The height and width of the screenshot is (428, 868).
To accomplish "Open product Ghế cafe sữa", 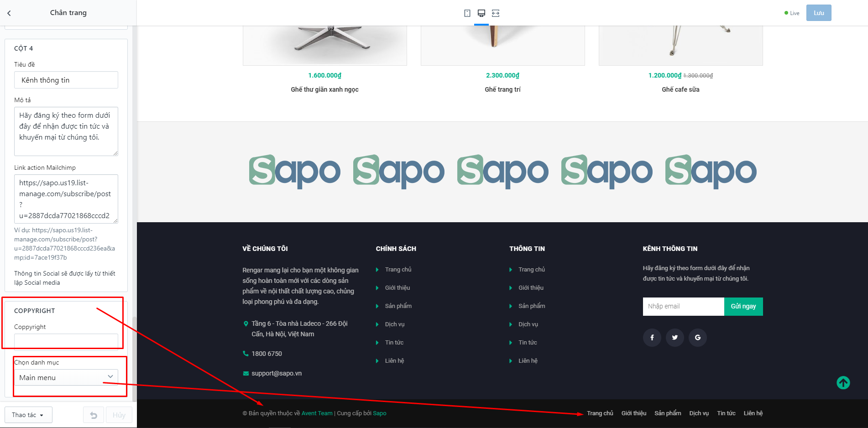I will [x=680, y=89].
